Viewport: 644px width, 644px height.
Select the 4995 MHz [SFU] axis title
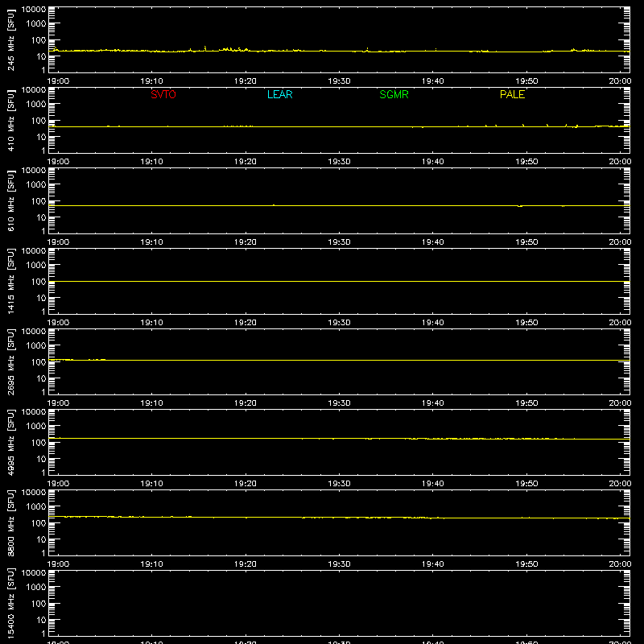click(11, 442)
